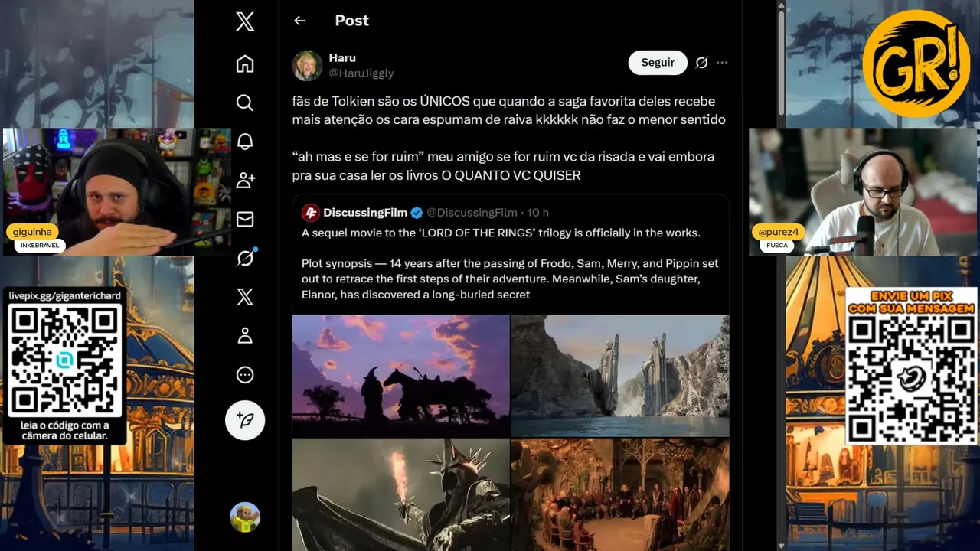The width and height of the screenshot is (980, 551).
Task: Open the three-dot post options menu
Action: pyautogui.click(x=722, y=63)
